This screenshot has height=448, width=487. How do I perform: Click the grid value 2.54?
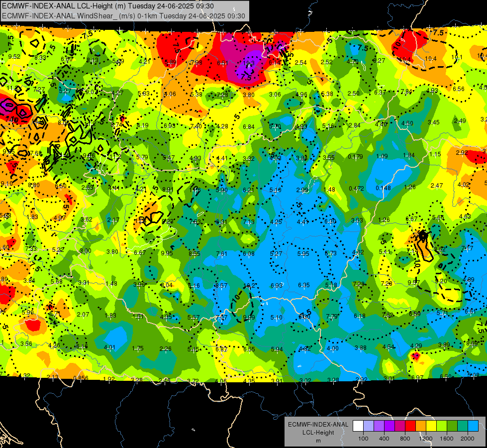coord(300,63)
